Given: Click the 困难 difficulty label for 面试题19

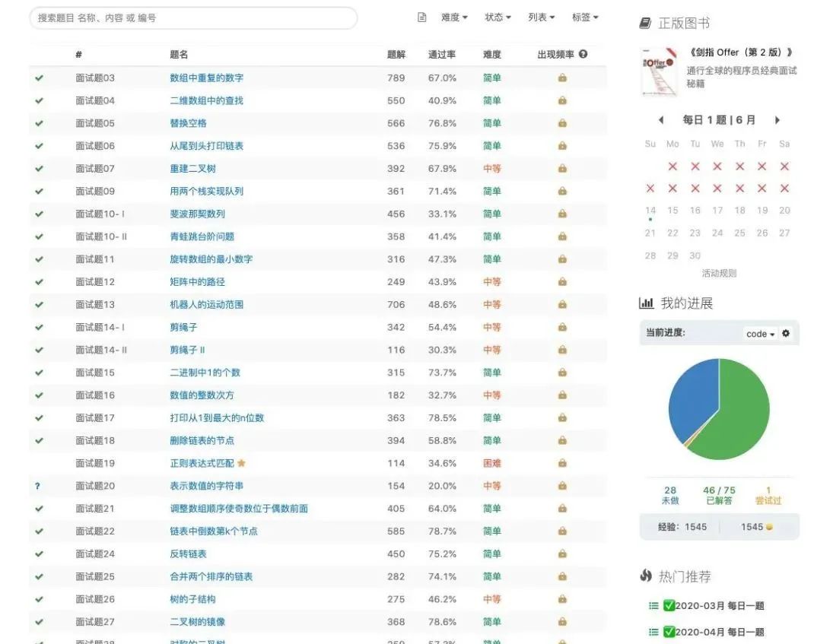Looking at the screenshot, I should [x=492, y=463].
